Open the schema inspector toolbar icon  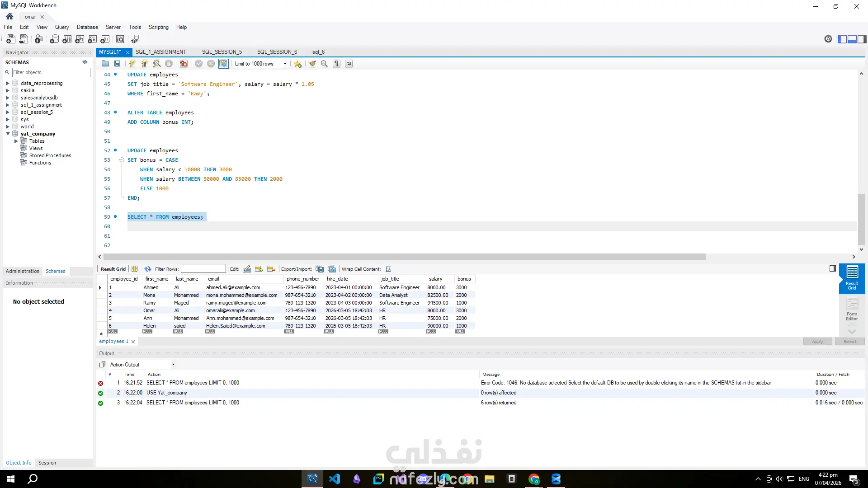pos(39,39)
